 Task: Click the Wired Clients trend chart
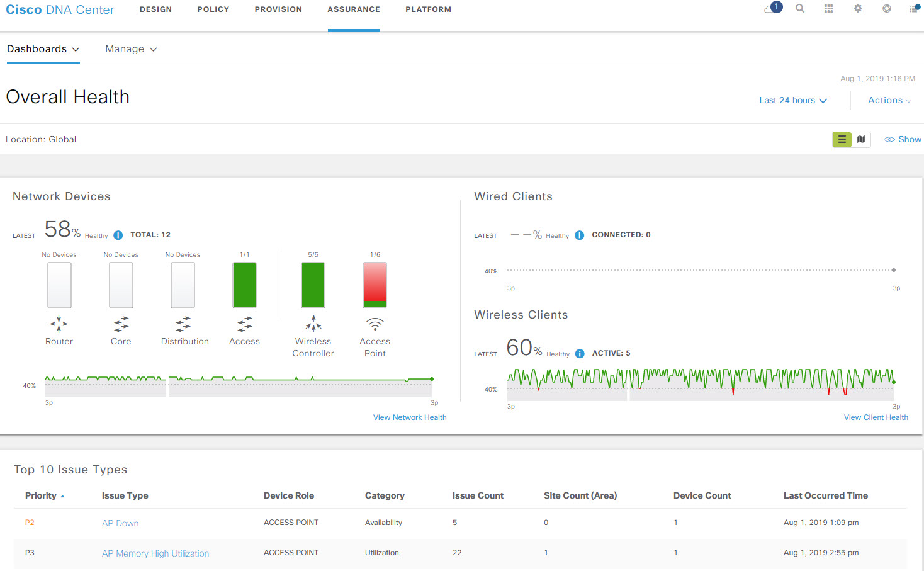[701, 271]
